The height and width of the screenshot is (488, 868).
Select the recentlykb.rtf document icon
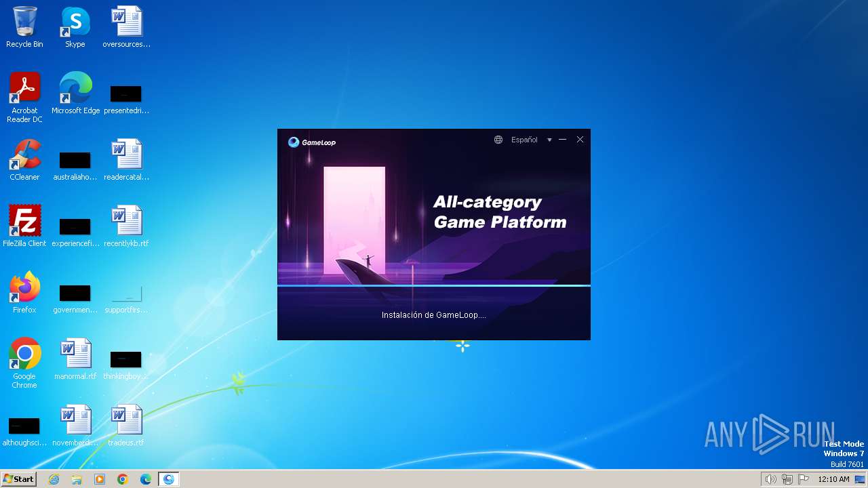pos(126,226)
